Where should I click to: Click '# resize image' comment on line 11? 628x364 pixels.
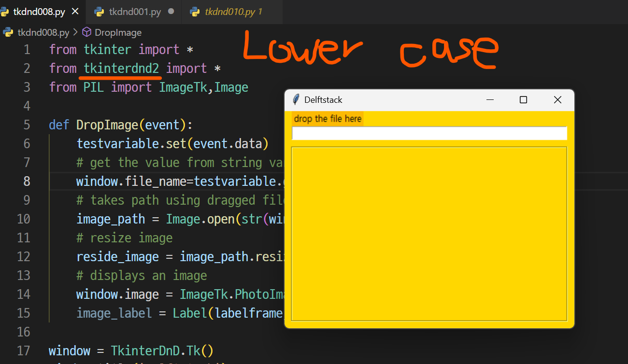point(124,238)
